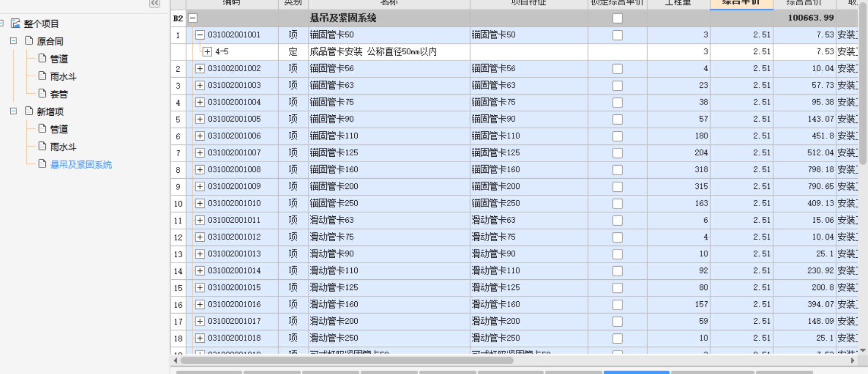Click the horizontal scrollbar thumb
868x374 pixels.
click(x=347, y=360)
